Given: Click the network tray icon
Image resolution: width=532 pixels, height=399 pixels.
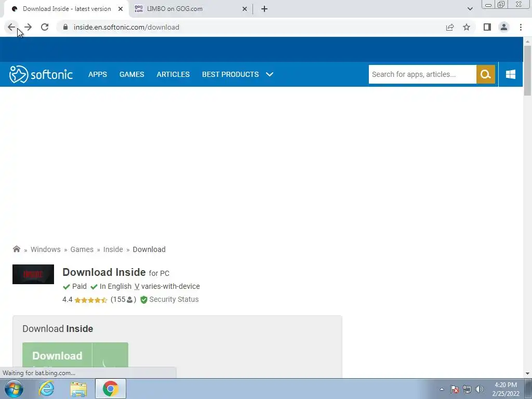Looking at the screenshot, I should click(x=467, y=389).
